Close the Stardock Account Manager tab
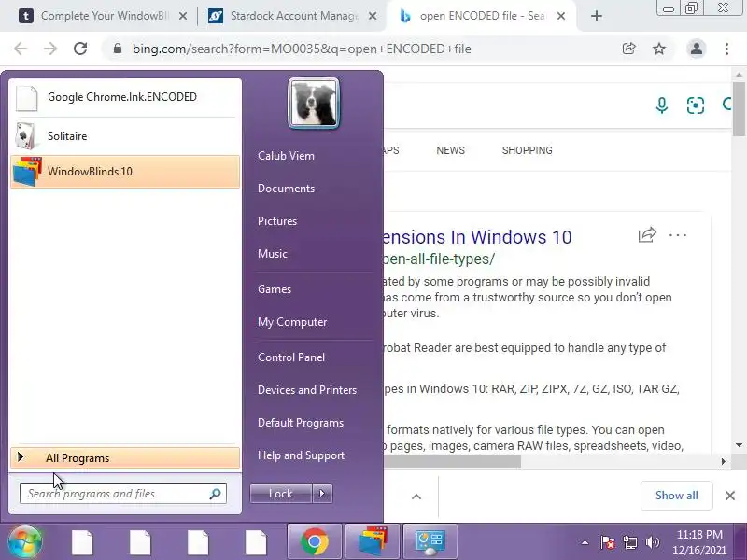Screen dimensions: 747x560 pyautogui.click(x=373, y=16)
